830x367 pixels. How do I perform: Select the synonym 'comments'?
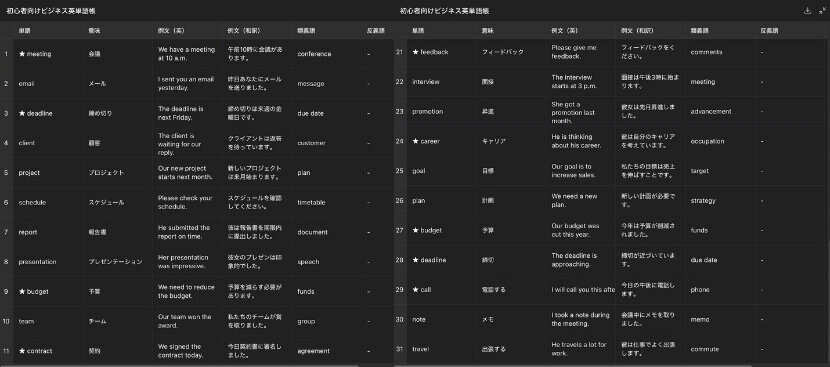click(706, 52)
